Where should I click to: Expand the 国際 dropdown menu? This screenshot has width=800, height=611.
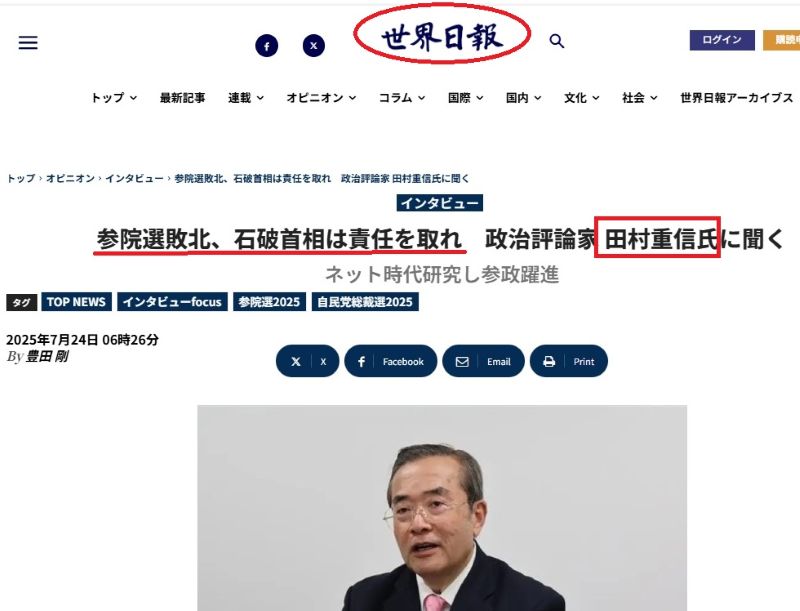[465, 97]
